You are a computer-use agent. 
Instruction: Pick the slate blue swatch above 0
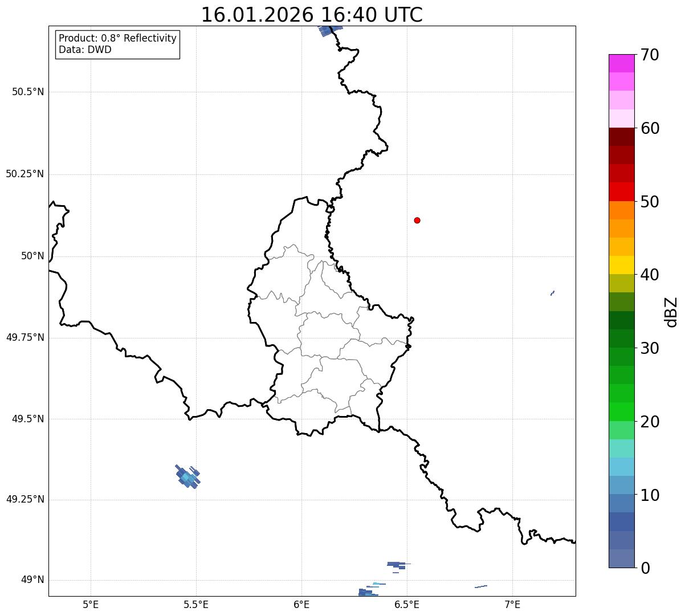pyautogui.click(x=621, y=558)
